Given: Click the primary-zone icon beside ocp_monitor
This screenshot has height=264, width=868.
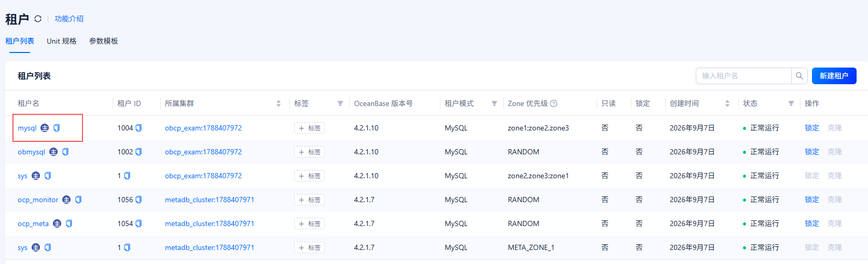Looking at the screenshot, I should (x=66, y=200).
